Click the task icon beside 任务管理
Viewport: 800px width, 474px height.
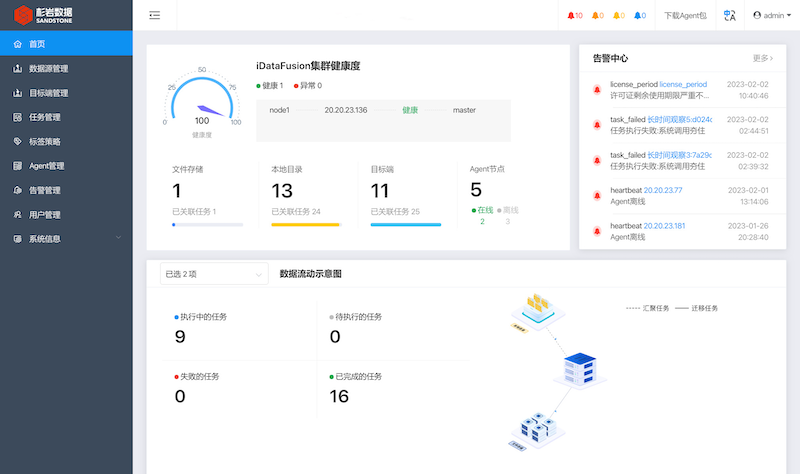(x=17, y=117)
